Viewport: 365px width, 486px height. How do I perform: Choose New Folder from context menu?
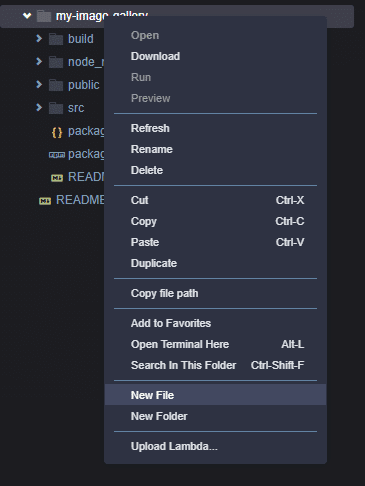coord(215,416)
